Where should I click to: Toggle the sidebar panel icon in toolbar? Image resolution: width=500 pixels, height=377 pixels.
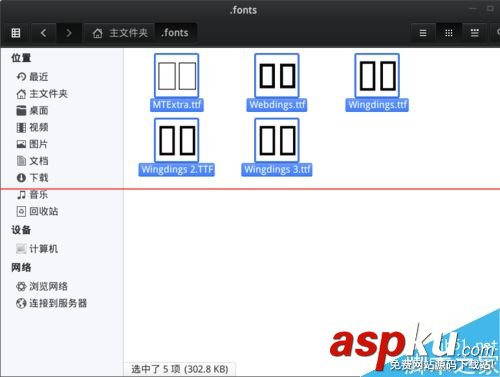(16, 33)
